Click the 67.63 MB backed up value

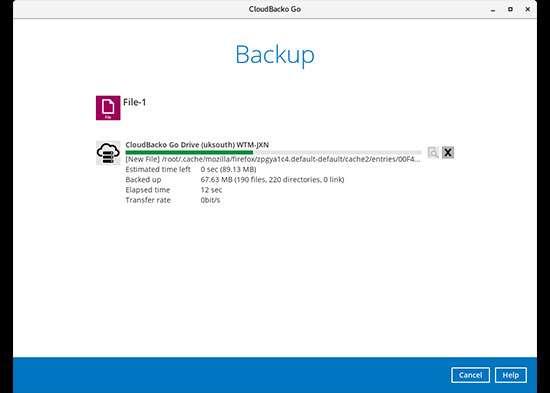(272, 180)
